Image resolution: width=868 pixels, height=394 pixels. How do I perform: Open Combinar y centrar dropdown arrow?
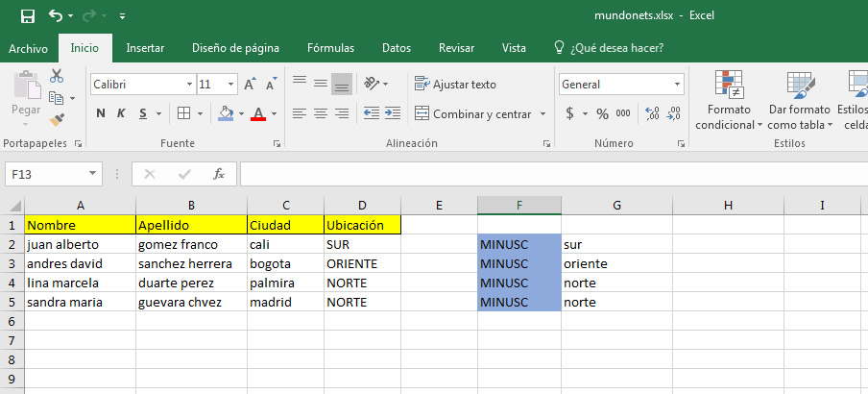point(543,114)
